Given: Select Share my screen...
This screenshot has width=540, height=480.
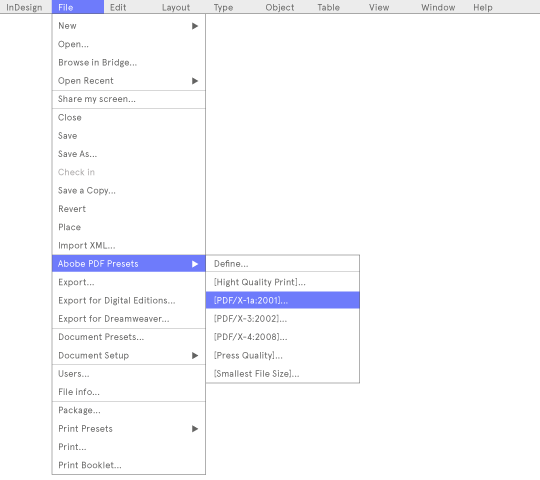Looking at the screenshot, I should coord(129,99).
